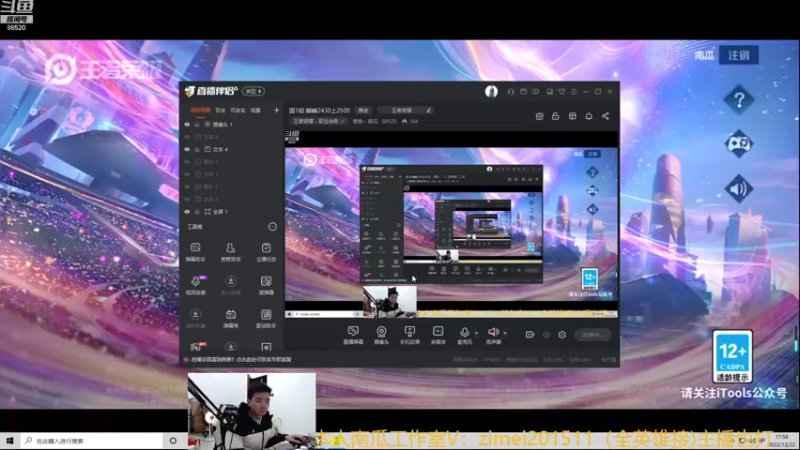
Task: Click the grey start-stream button
Action: (x=592, y=335)
